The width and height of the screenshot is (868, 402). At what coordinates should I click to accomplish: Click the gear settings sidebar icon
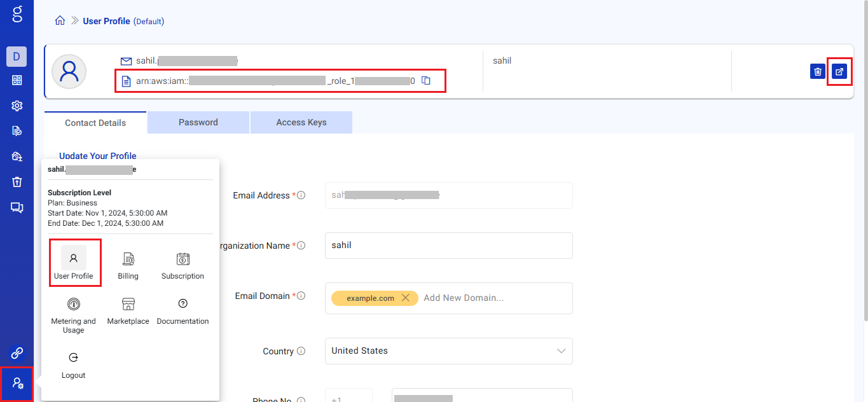17,106
